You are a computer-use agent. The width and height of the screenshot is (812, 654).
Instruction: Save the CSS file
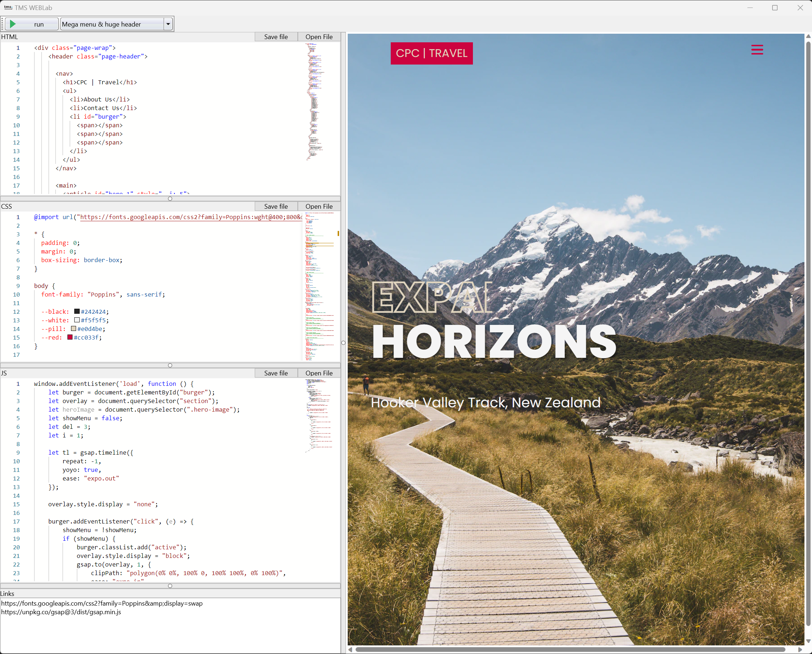tap(276, 206)
